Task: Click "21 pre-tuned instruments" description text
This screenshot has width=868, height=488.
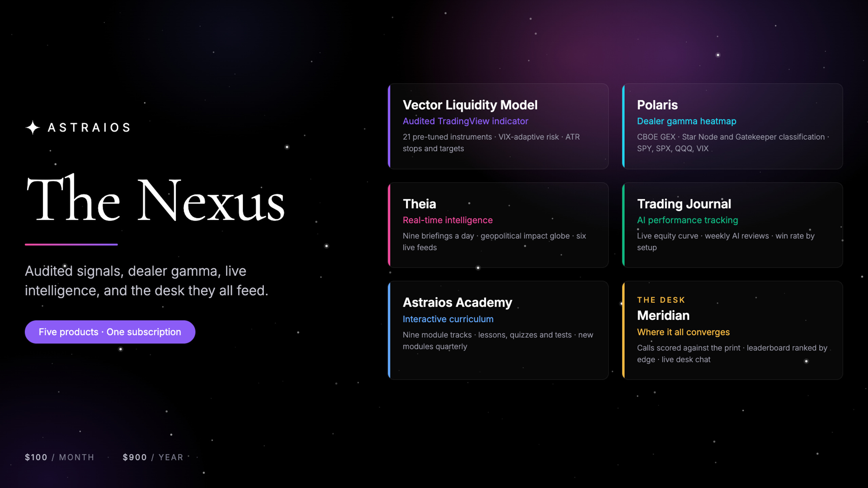Action: pos(491,143)
